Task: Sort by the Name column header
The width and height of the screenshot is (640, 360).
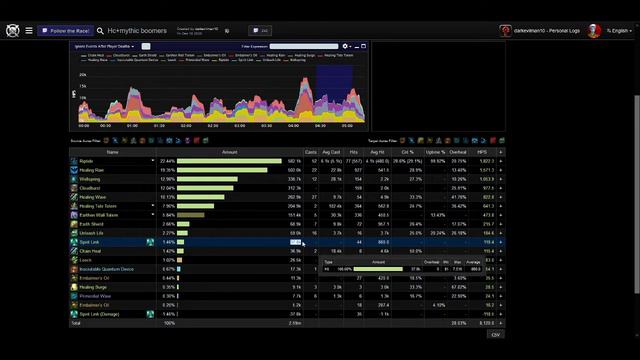Action: [113, 152]
